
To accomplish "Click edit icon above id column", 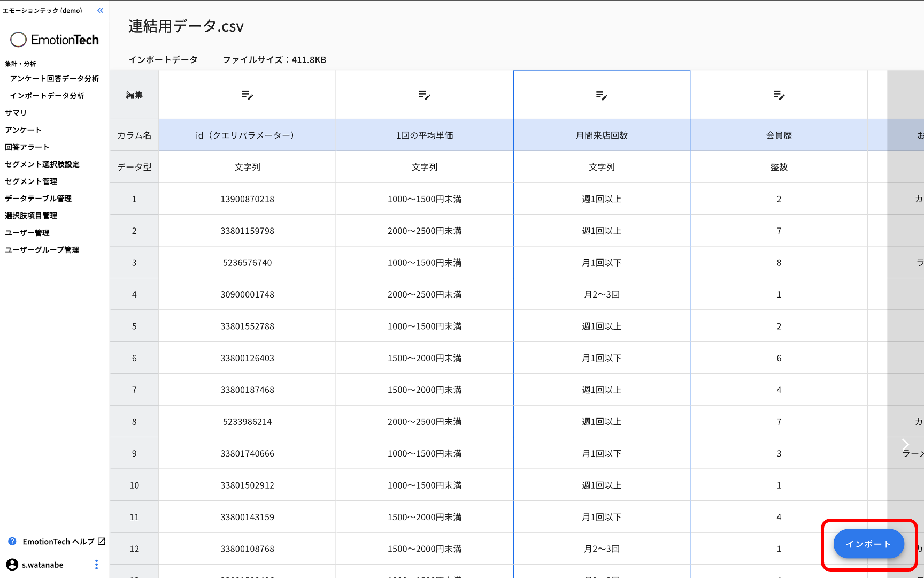I will [247, 95].
